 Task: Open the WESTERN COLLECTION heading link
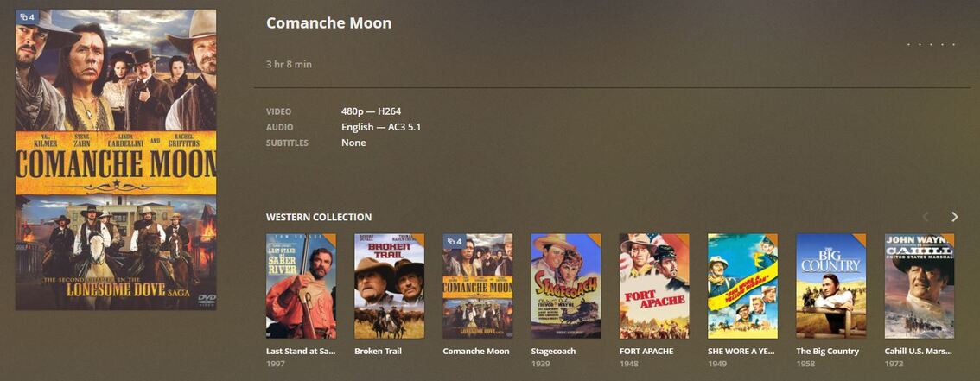point(319,218)
